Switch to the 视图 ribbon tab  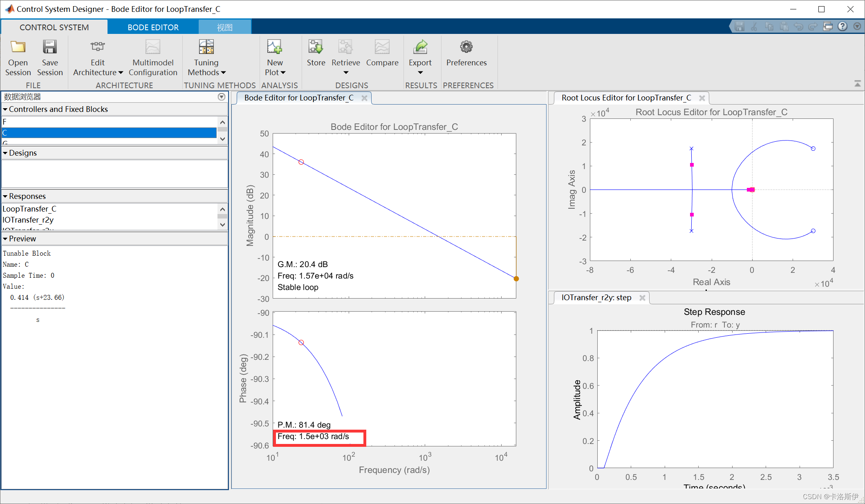tap(224, 27)
